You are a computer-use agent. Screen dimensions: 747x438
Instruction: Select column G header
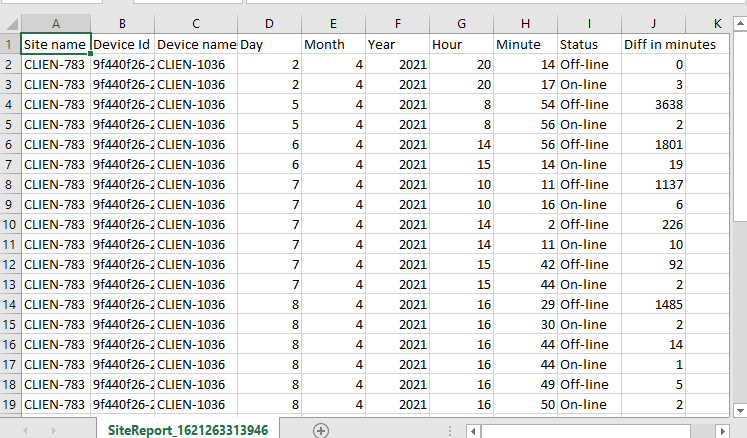coord(461,22)
